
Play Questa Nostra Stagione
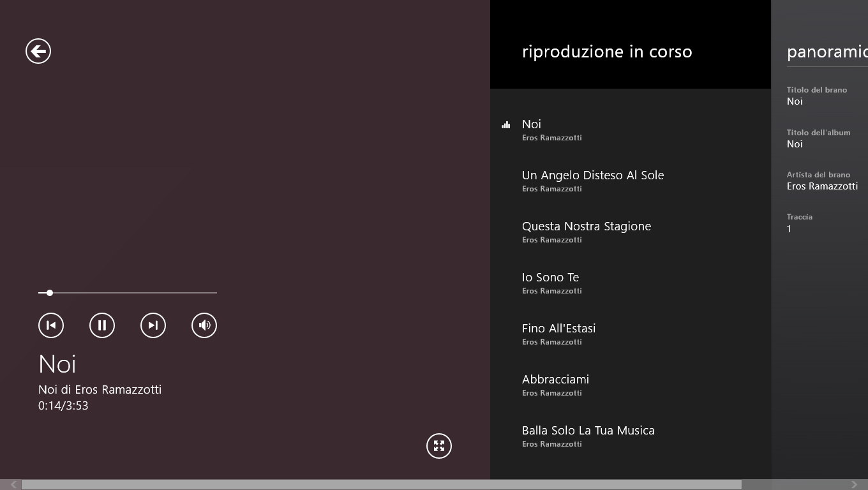(x=631, y=232)
